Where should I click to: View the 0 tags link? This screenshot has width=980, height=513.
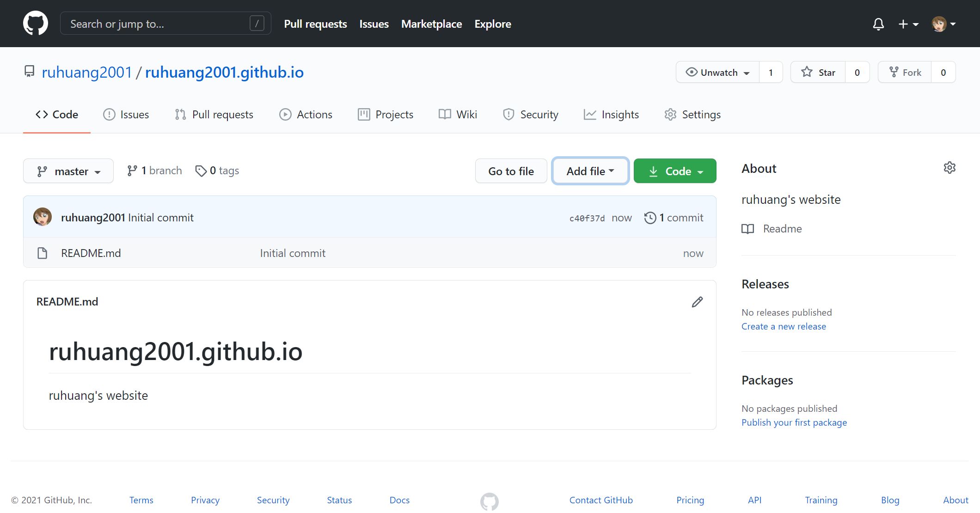coord(217,171)
